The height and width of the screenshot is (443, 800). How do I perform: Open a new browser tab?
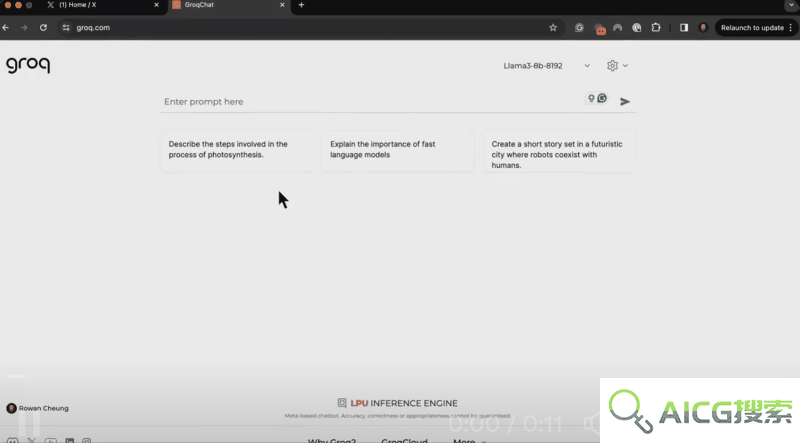pyautogui.click(x=301, y=5)
